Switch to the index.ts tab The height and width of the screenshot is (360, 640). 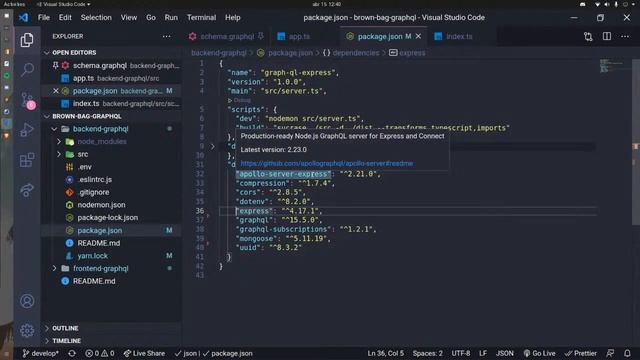(459, 36)
